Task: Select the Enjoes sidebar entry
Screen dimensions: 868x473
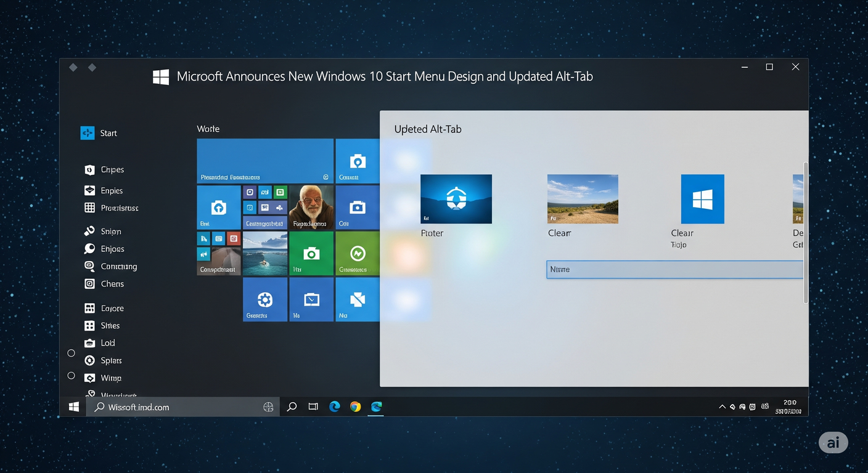Action: pos(104,249)
